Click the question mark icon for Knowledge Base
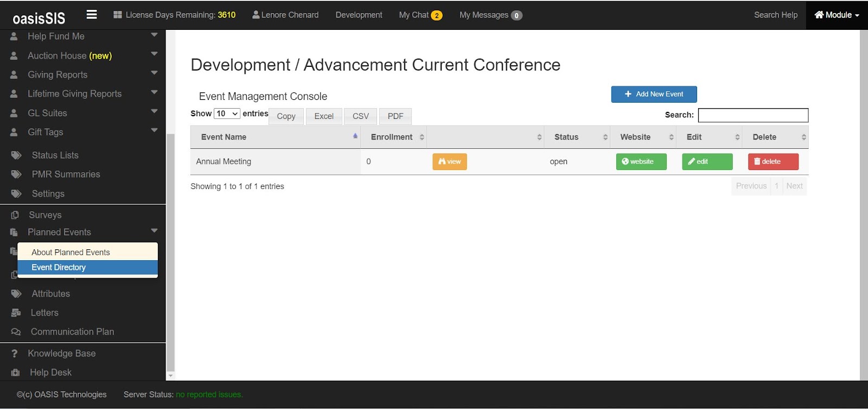The image size is (868, 409). coord(15,354)
